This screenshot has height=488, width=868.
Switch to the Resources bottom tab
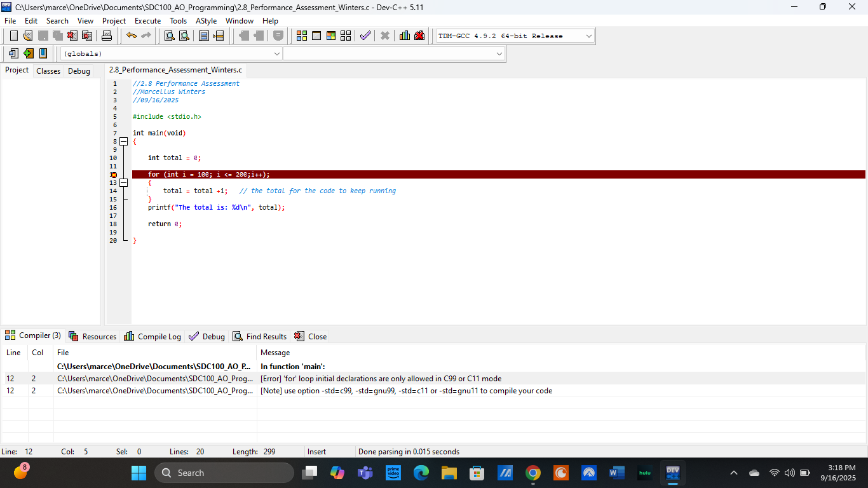(93, 337)
